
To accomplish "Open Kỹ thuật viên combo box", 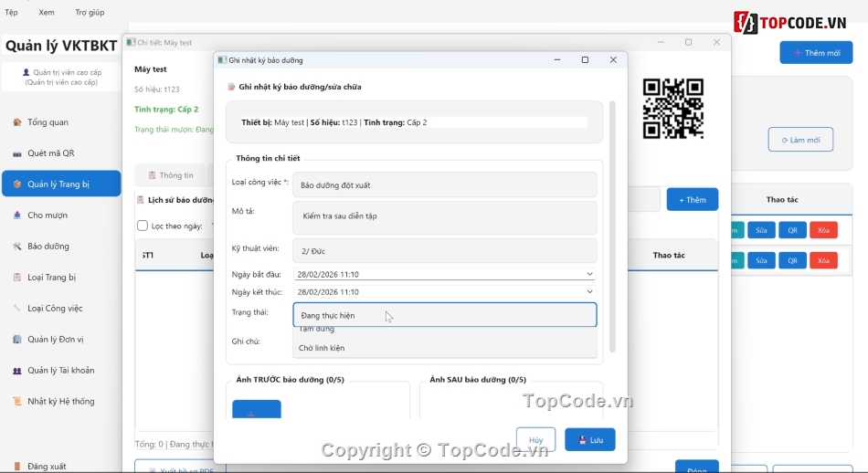I will [x=445, y=250].
